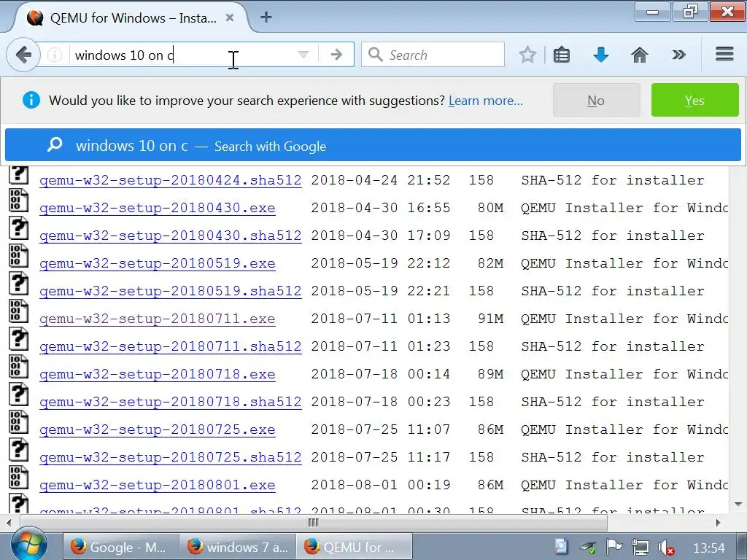Open the address bar history dropdown arrow
The width and height of the screenshot is (747, 560).
pyautogui.click(x=303, y=55)
